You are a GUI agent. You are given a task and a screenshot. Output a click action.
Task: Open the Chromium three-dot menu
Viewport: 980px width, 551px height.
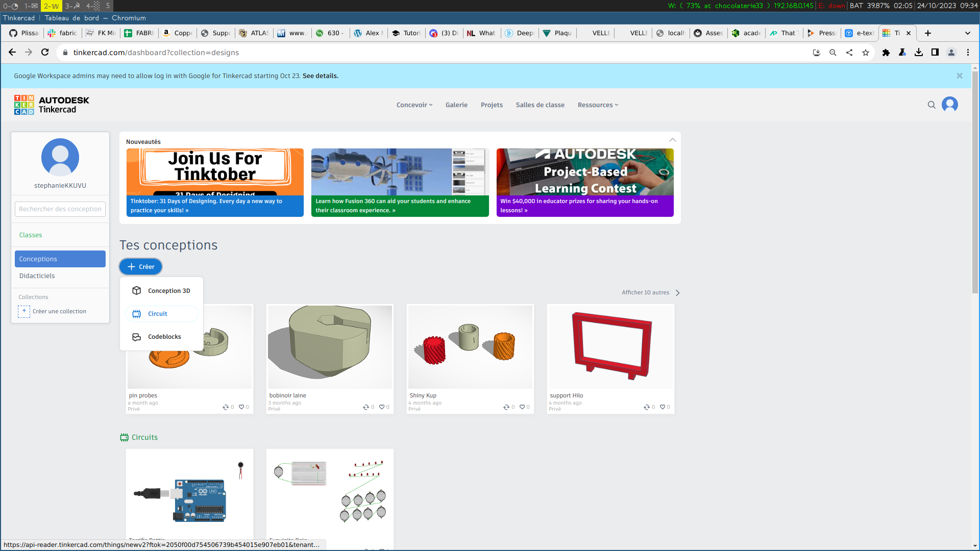(x=968, y=53)
